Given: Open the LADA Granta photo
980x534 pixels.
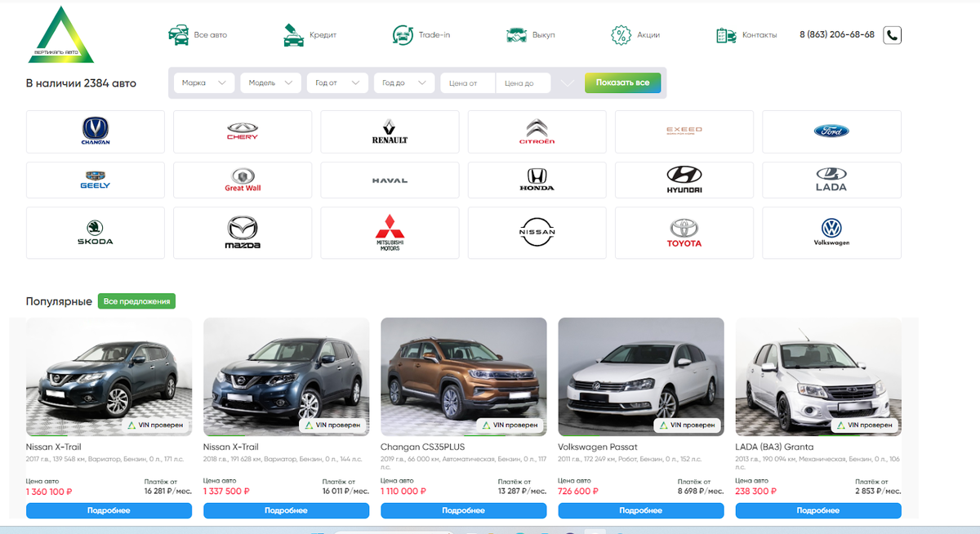Looking at the screenshot, I should 818,377.
